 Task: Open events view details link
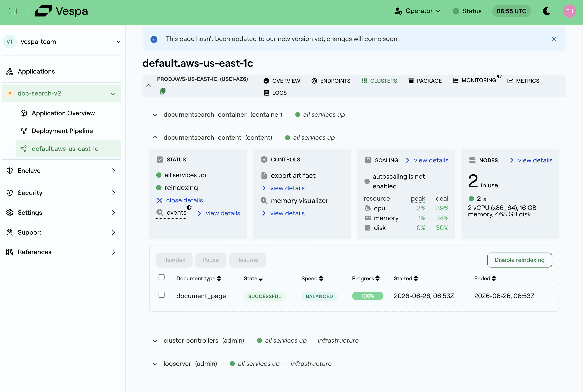click(x=219, y=213)
